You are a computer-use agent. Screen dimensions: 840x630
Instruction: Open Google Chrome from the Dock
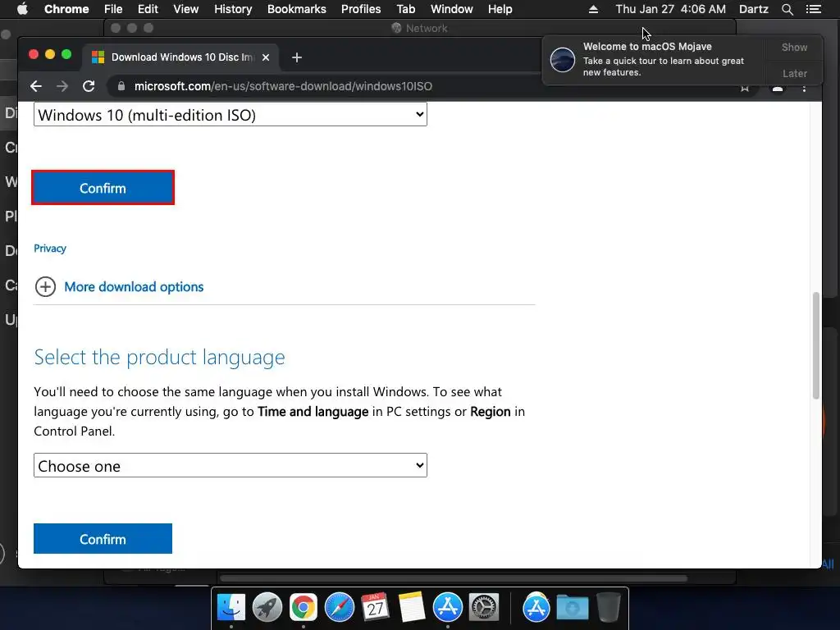[304, 608]
